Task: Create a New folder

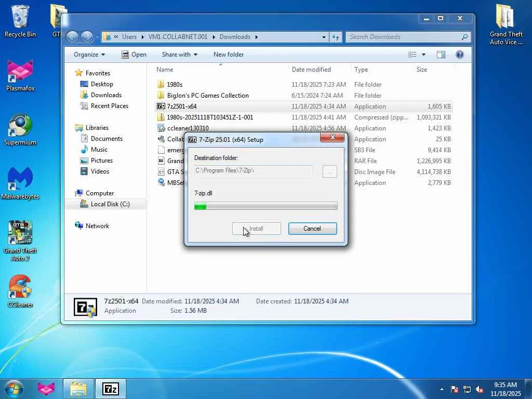Action: point(229,55)
